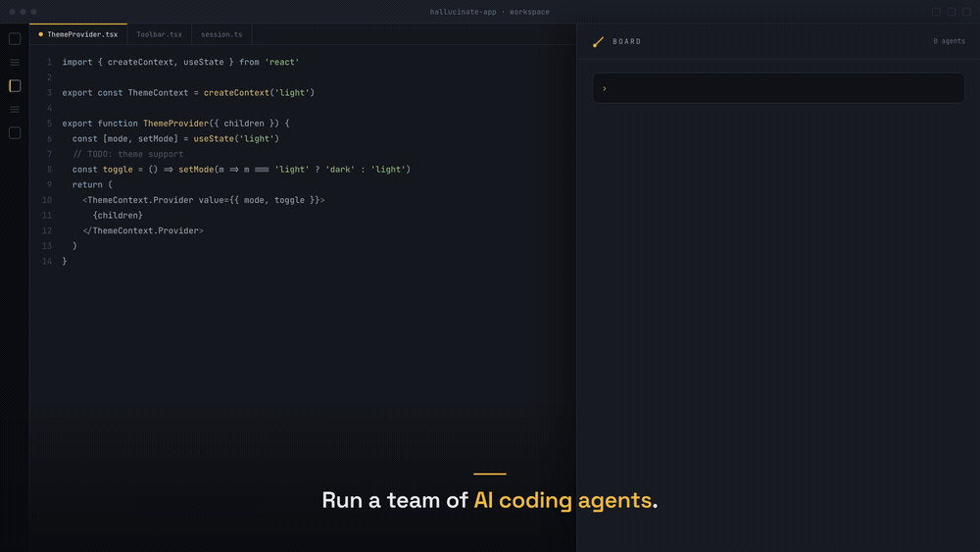This screenshot has width=980, height=552.
Task: Open the lines icon just above the highlighted sidebar icon
Action: (x=15, y=63)
